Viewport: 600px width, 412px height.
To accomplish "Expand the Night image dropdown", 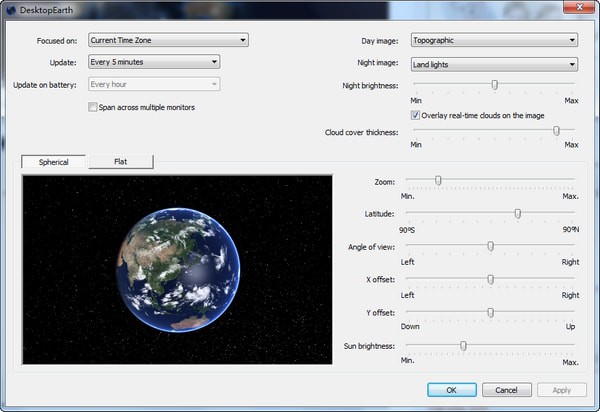I will [493, 64].
